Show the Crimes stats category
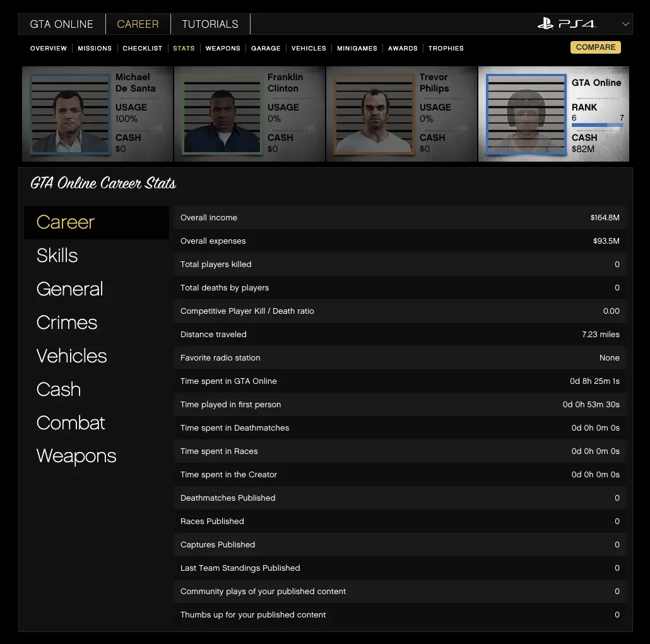 coord(67,323)
